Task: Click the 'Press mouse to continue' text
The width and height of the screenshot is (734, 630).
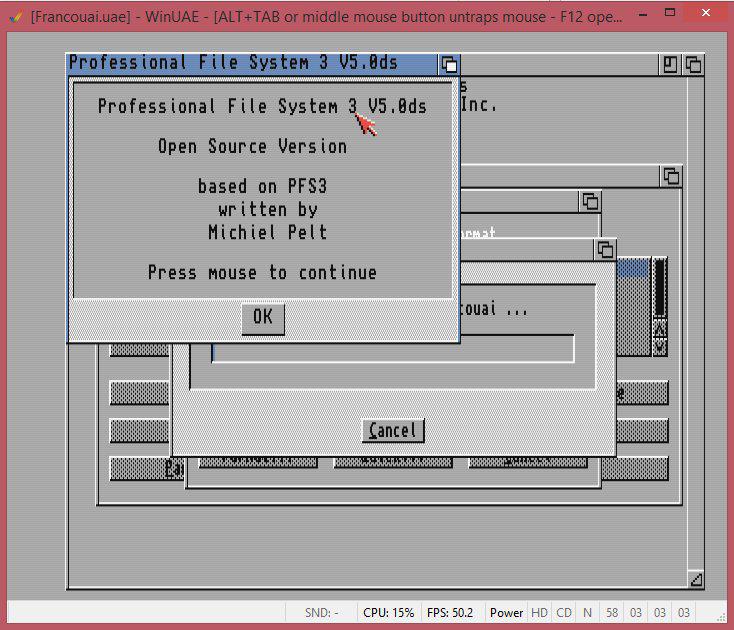Action: pos(262,272)
